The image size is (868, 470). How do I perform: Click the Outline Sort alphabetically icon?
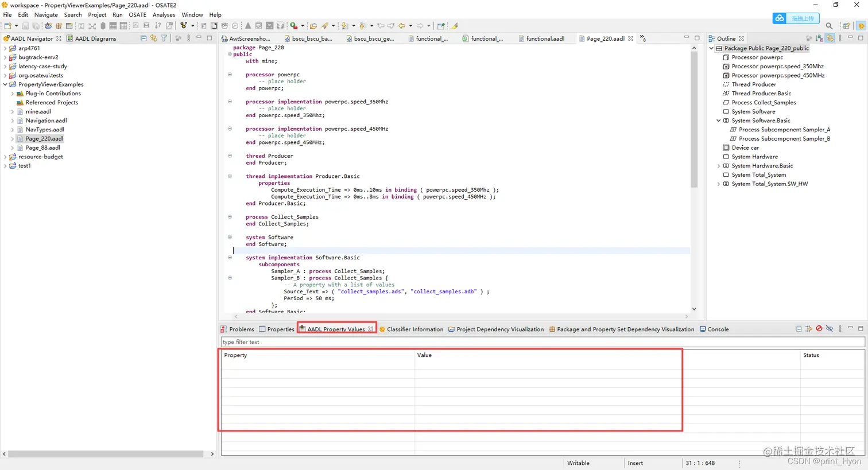click(819, 38)
